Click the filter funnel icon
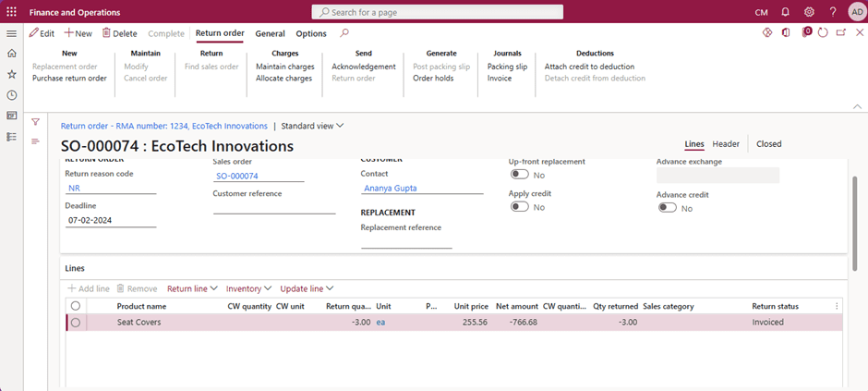 pyautogui.click(x=35, y=122)
